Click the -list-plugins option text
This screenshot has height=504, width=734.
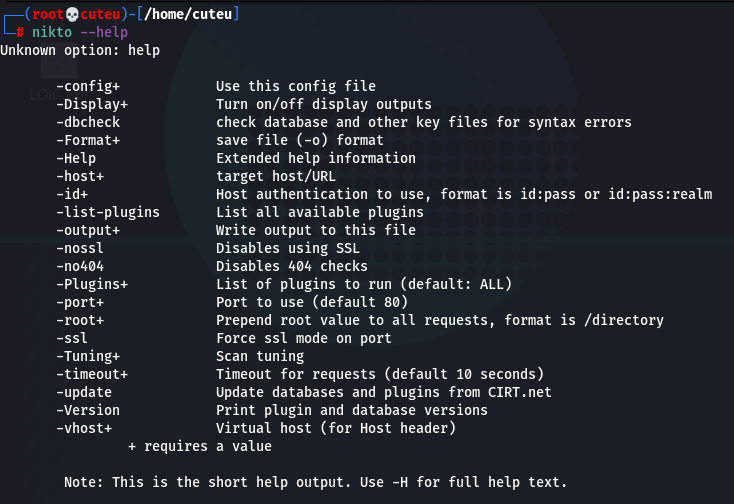coord(108,212)
